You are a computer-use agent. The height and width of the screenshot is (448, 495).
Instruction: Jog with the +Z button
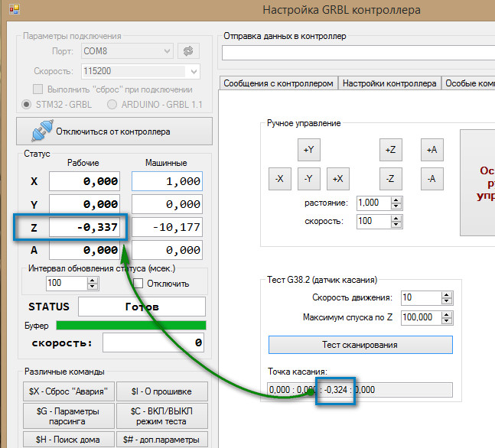tap(390, 150)
